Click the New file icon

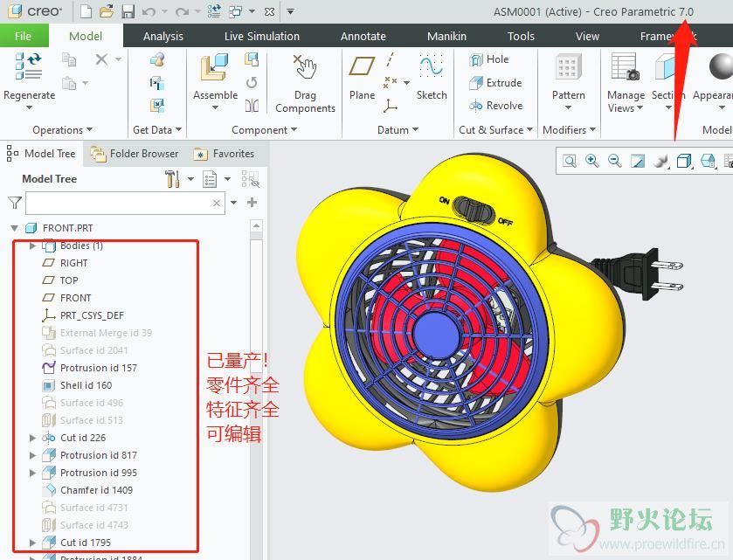[86, 11]
